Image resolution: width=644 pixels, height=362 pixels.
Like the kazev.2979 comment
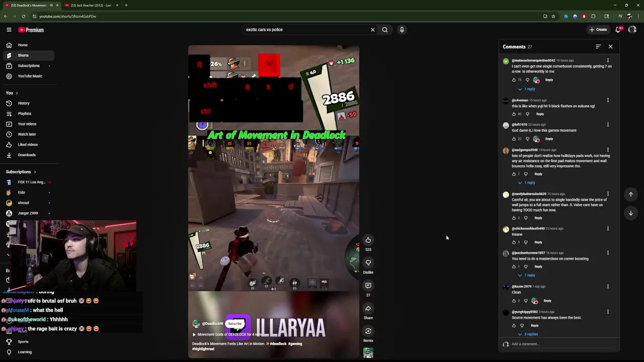click(514, 301)
